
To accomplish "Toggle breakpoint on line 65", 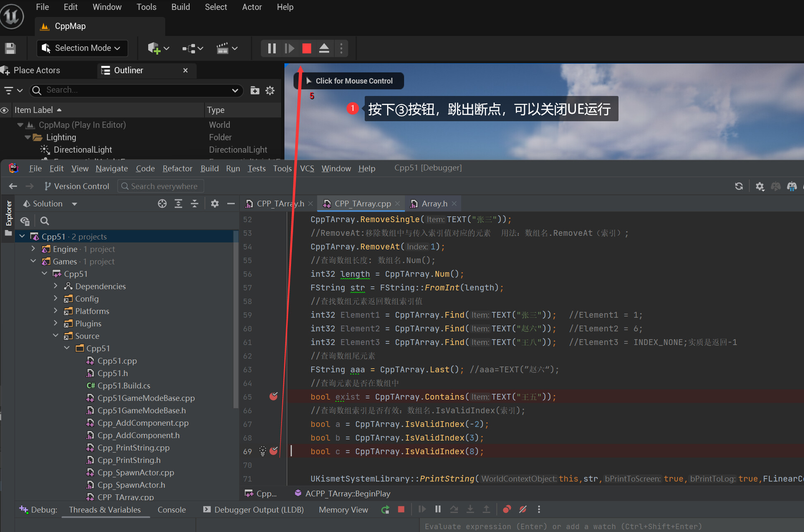I will click(273, 396).
